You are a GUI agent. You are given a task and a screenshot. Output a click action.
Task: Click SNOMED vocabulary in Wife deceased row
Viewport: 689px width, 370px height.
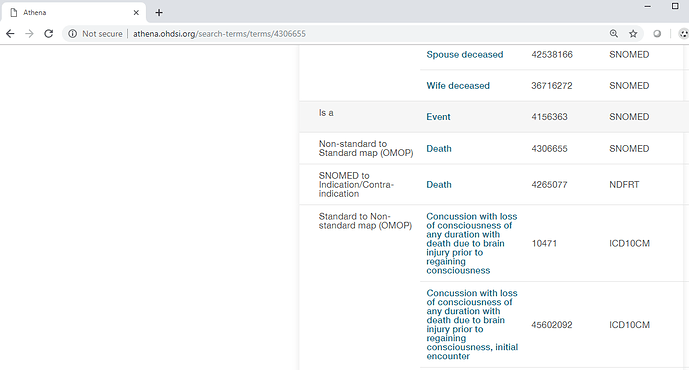(629, 86)
